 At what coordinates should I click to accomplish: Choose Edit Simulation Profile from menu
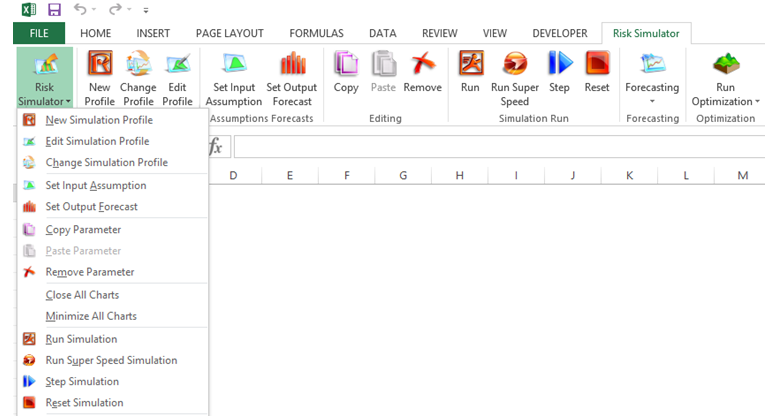113,141
